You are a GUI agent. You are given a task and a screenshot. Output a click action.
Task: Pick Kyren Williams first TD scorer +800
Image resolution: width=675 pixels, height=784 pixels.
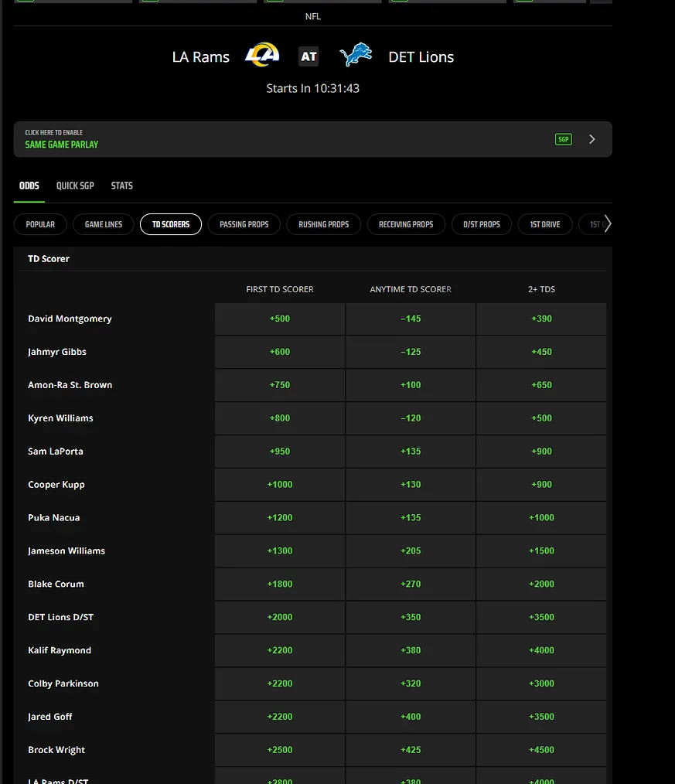280,418
